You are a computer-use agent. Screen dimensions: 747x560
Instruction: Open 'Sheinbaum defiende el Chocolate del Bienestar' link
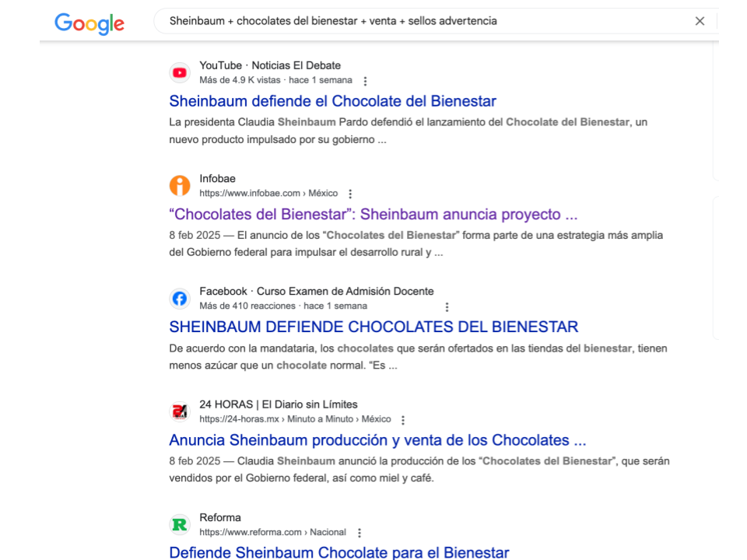332,101
